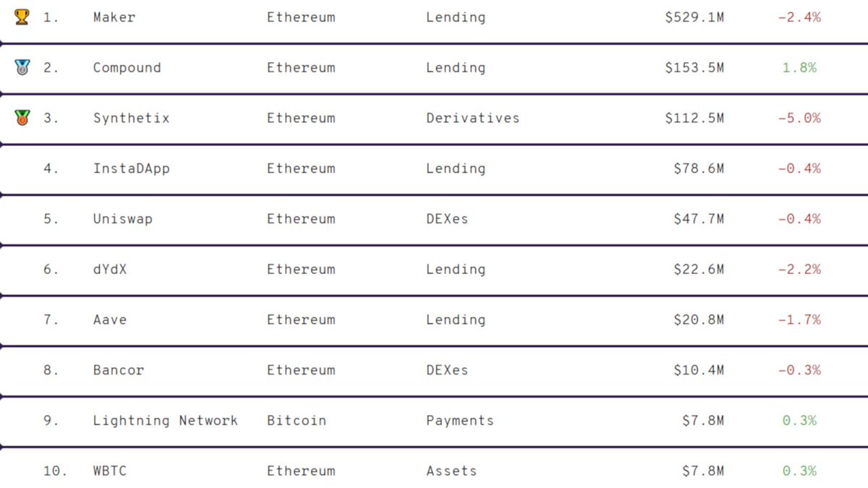
Task: Open the InstaDApp listing
Action: click(132, 168)
